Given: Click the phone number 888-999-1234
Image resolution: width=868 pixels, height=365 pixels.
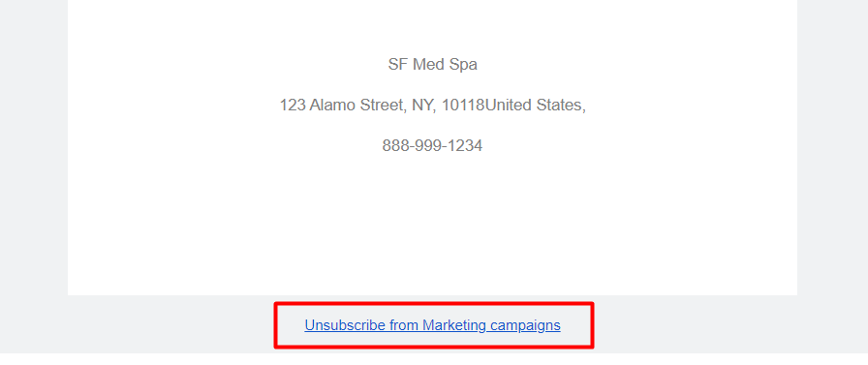Looking at the screenshot, I should click(x=432, y=146).
